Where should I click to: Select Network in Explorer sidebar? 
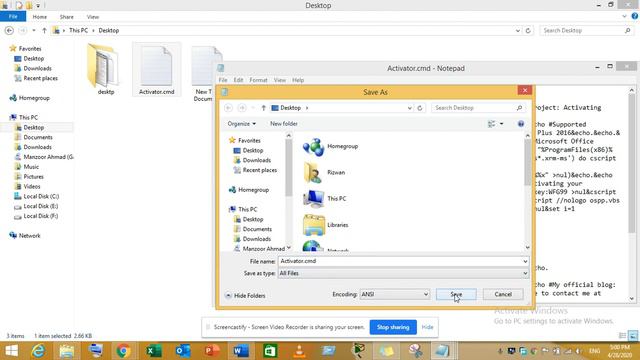[x=25, y=236]
